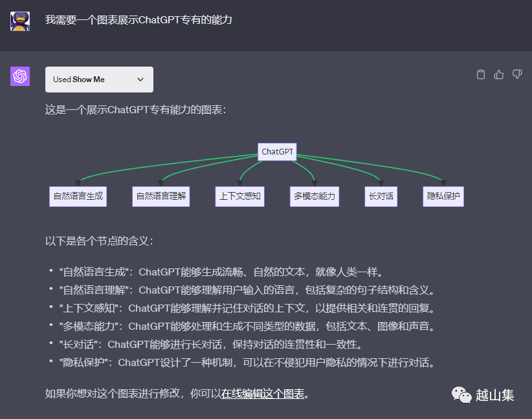The image size is (532, 419).
Task: Give the response a thumbs down
Action: point(517,74)
